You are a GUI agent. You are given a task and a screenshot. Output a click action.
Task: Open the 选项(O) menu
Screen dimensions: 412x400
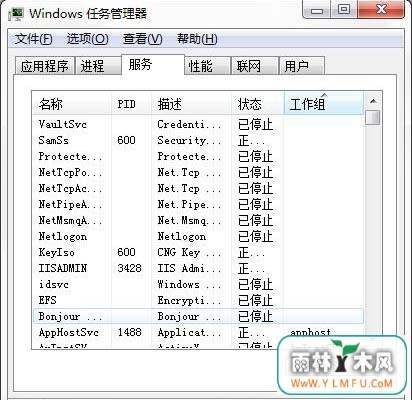pos(87,39)
